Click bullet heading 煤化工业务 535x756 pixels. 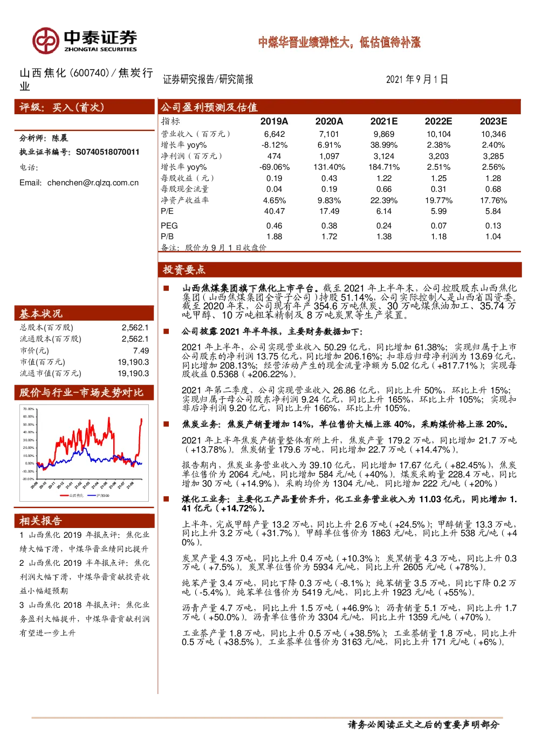[349, 504]
